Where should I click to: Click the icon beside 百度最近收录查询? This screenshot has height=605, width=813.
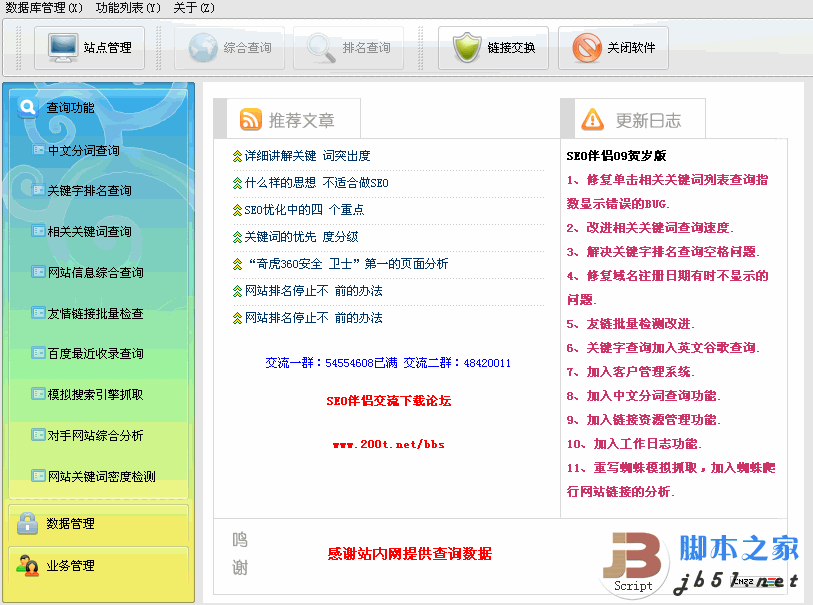click(38, 353)
